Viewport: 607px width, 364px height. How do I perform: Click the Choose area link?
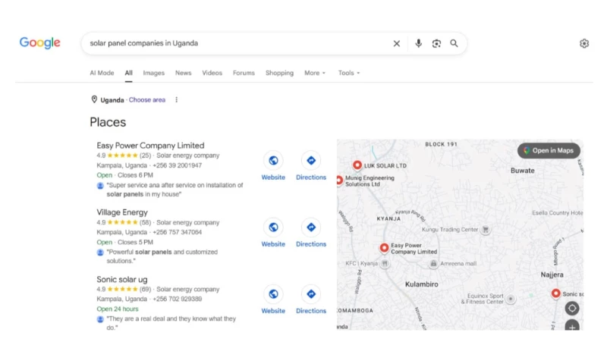point(147,100)
